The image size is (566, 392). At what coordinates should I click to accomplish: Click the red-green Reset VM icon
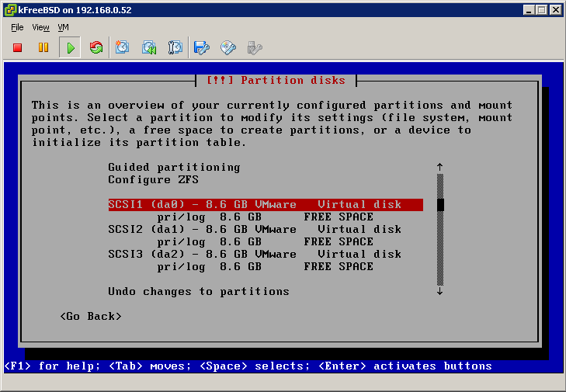[x=96, y=47]
